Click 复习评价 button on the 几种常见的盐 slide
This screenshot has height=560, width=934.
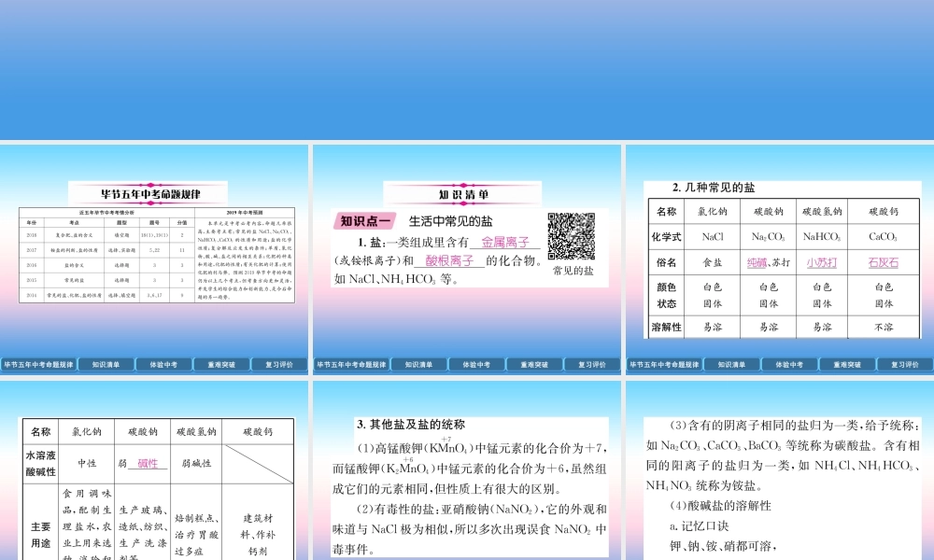click(x=904, y=365)
